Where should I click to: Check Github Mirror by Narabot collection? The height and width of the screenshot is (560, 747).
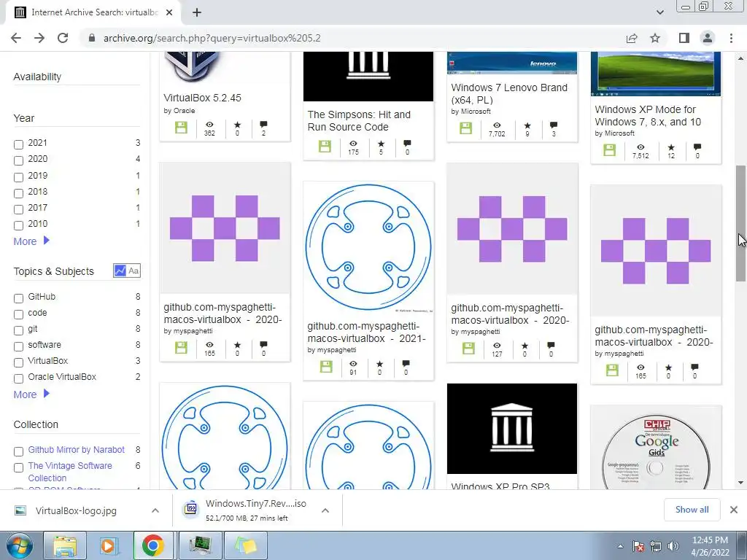18,451
